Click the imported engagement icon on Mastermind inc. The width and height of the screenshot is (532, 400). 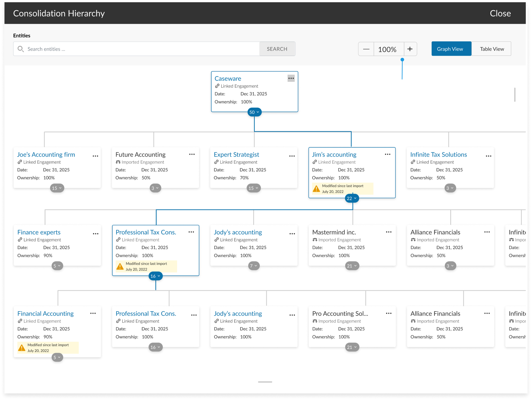(x=315, y=239)
